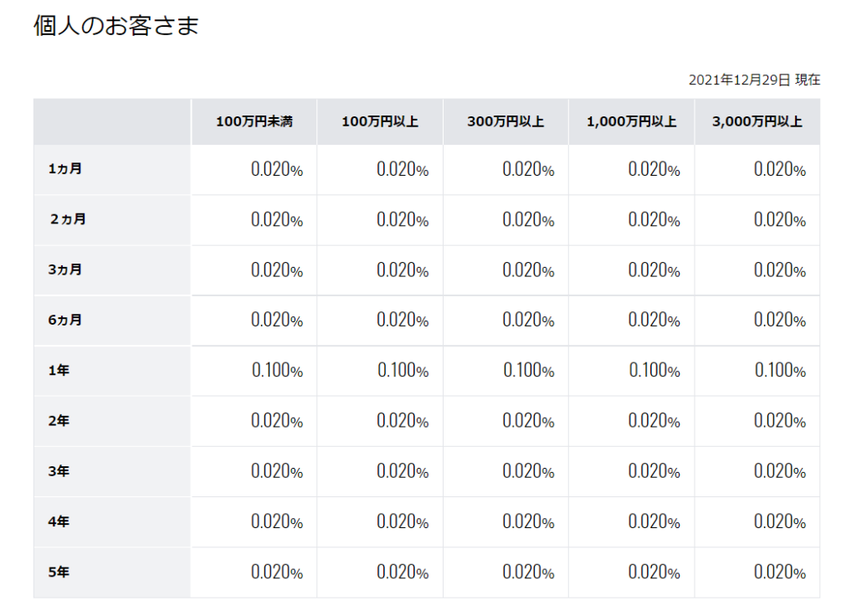Screen dimensions: 857x616
Task: Select the 2年 row label
Action: [59, 421]
